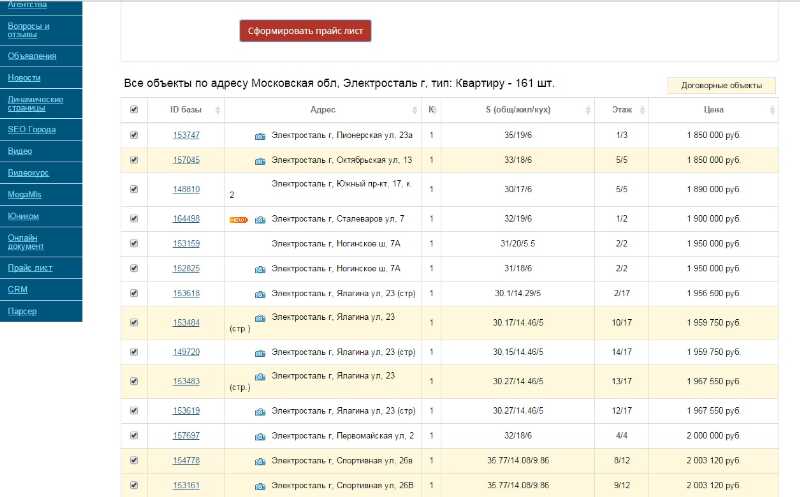Open photos of listing 154778

(260, 461)
